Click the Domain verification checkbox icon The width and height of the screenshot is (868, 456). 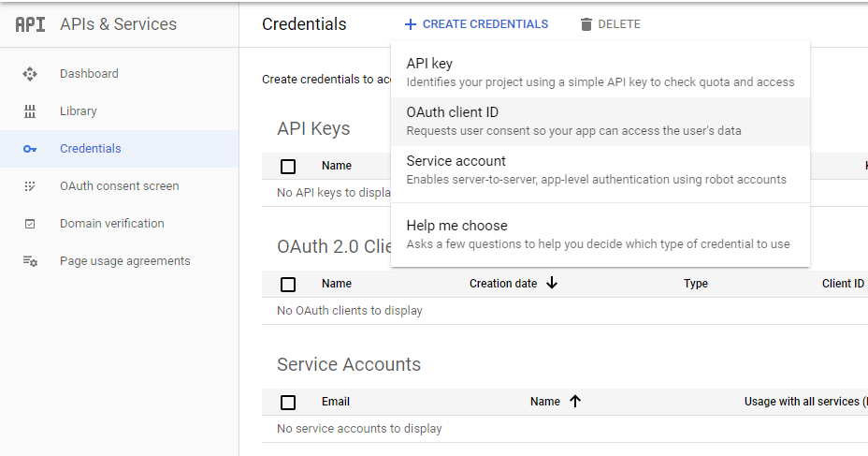coord(30,224)
